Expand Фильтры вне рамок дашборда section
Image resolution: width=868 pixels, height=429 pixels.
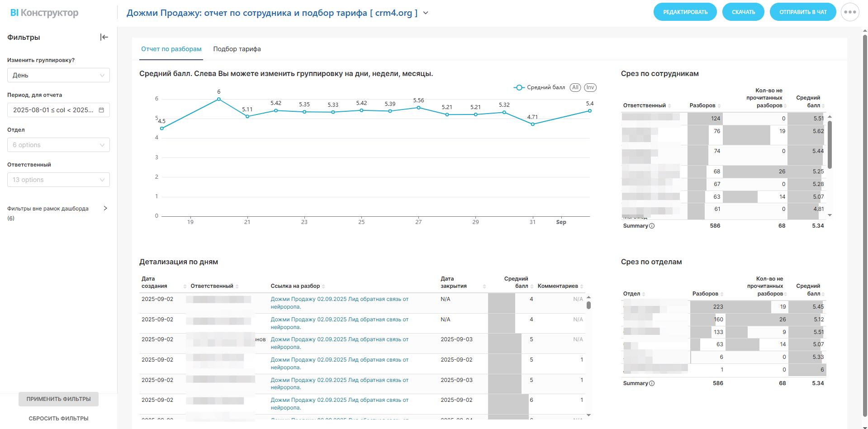(105, 209)
